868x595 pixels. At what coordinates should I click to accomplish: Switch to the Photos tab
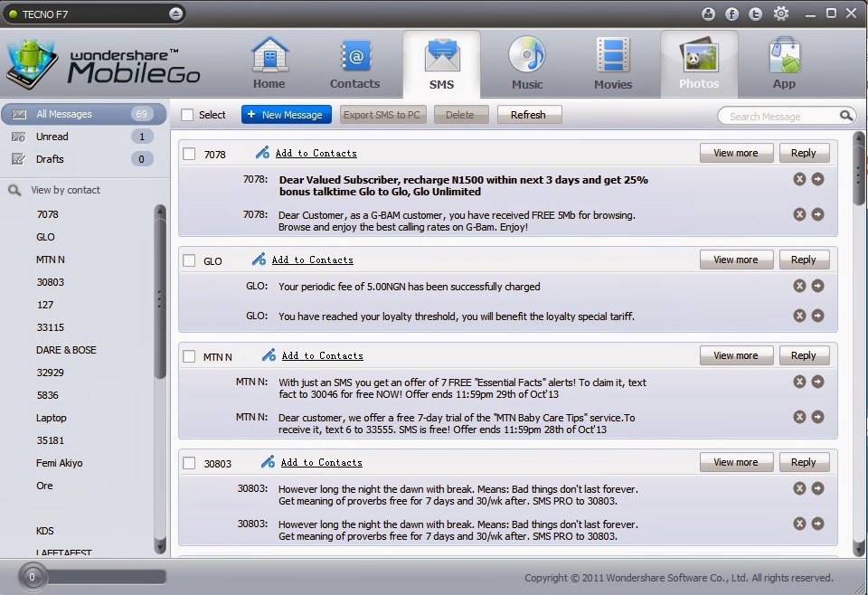699,63
